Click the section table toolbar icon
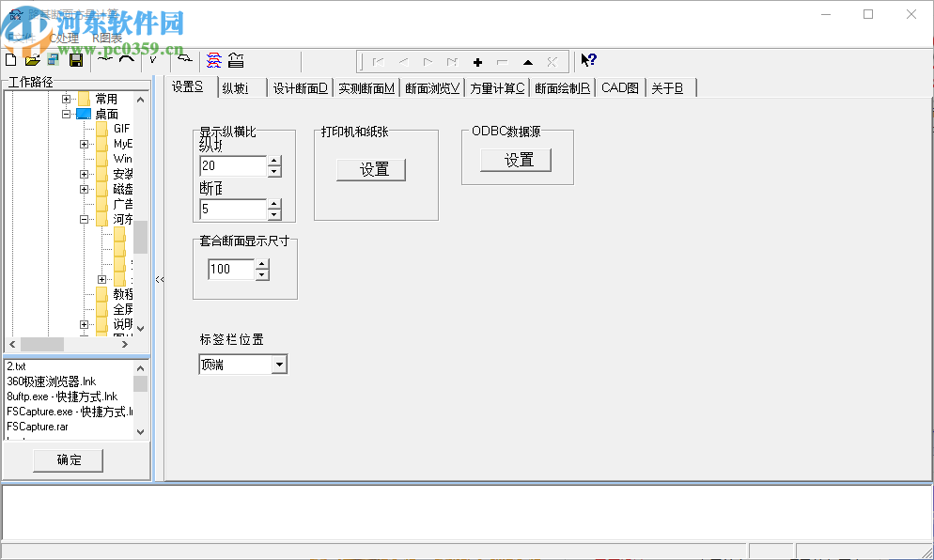 click(236, 59)
